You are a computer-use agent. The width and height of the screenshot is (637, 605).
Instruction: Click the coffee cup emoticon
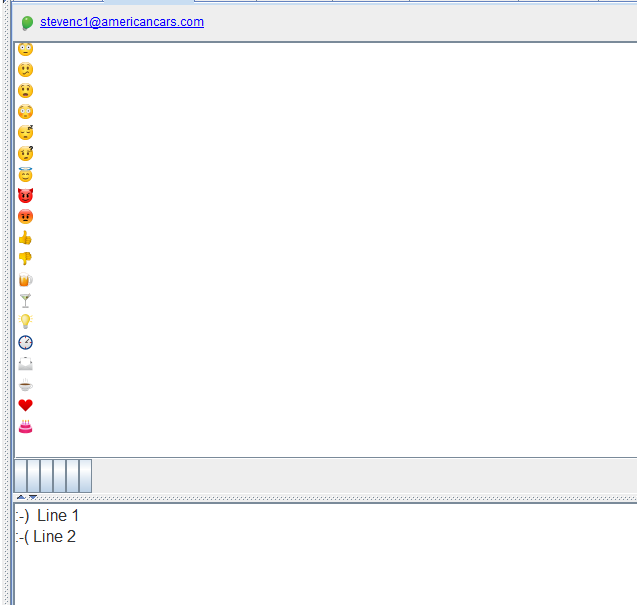coord(26,385)
